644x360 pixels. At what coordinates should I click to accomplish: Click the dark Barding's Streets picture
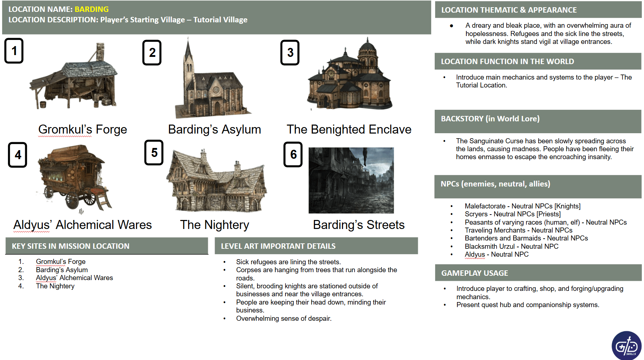pos(351,180)
